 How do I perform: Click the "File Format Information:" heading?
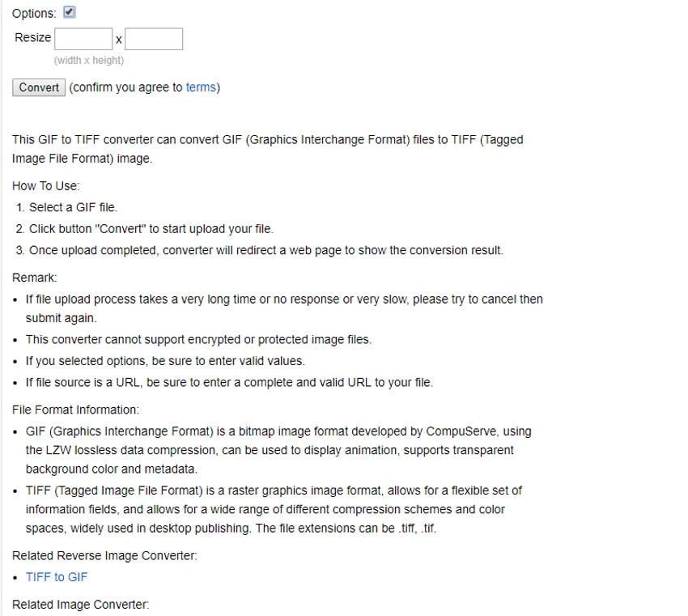tap(76, 410)
